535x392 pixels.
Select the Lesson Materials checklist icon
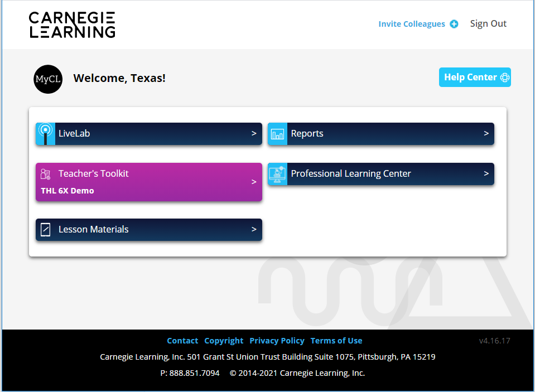(x=45, y=229)
